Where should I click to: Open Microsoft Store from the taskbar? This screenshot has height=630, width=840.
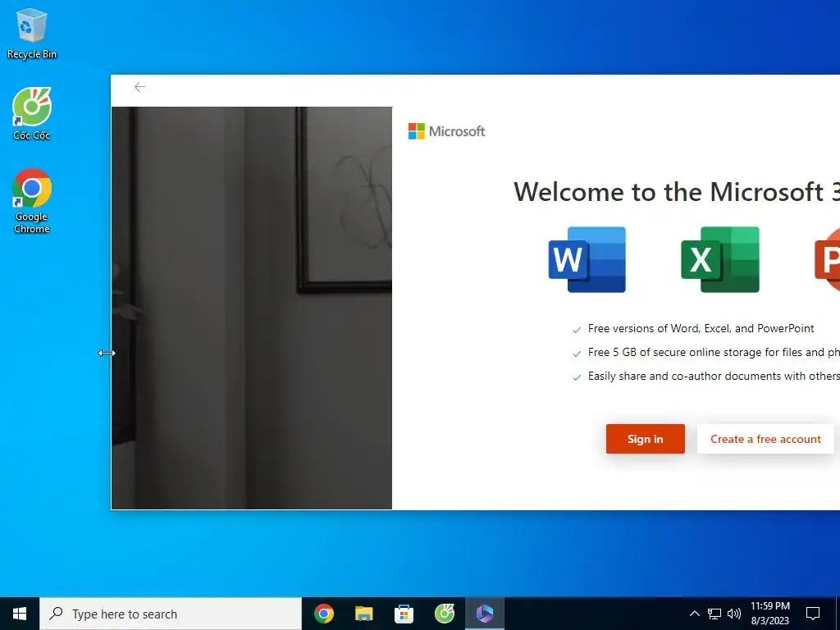tap(404, 614)
